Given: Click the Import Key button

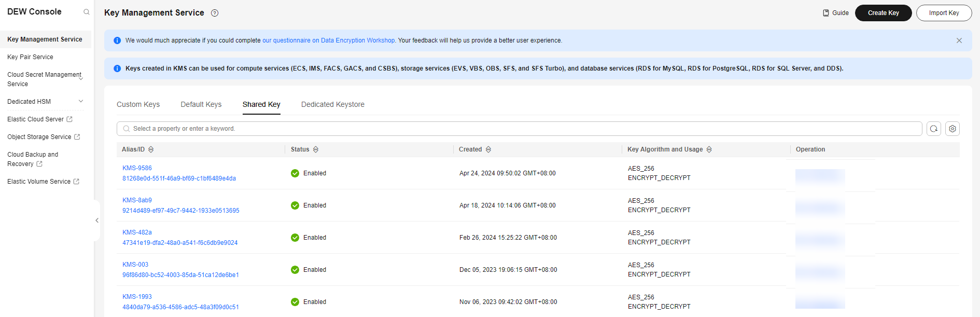Looking at the screenshot, I should [944, 13].
